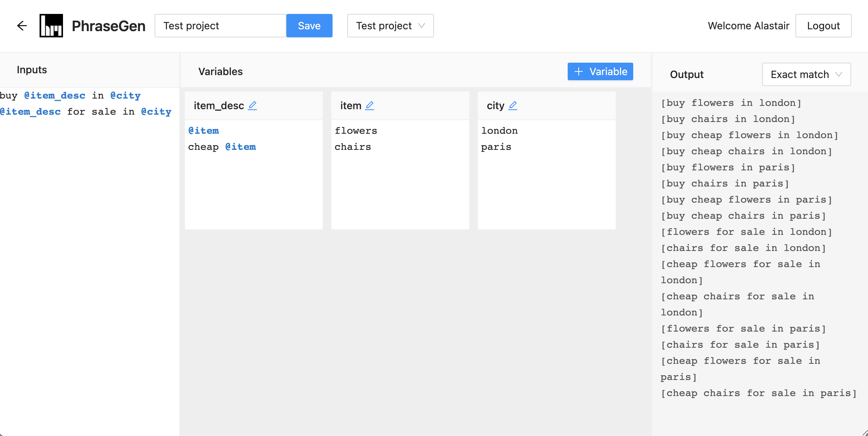This screenshot has height=436, width=868.
Task: Click the Save button
Action: click(309, 26)
